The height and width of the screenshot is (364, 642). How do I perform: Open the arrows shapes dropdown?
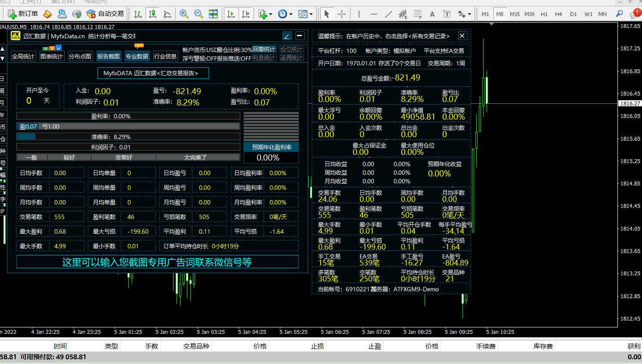[464, 14]
